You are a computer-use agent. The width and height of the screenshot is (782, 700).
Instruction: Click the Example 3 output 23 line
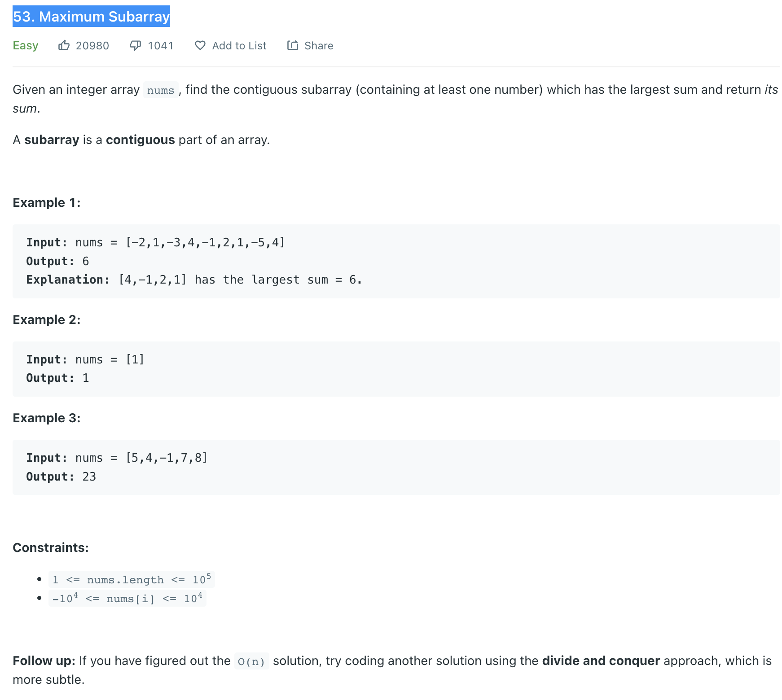pyautogui.click(x=61, y=477)
